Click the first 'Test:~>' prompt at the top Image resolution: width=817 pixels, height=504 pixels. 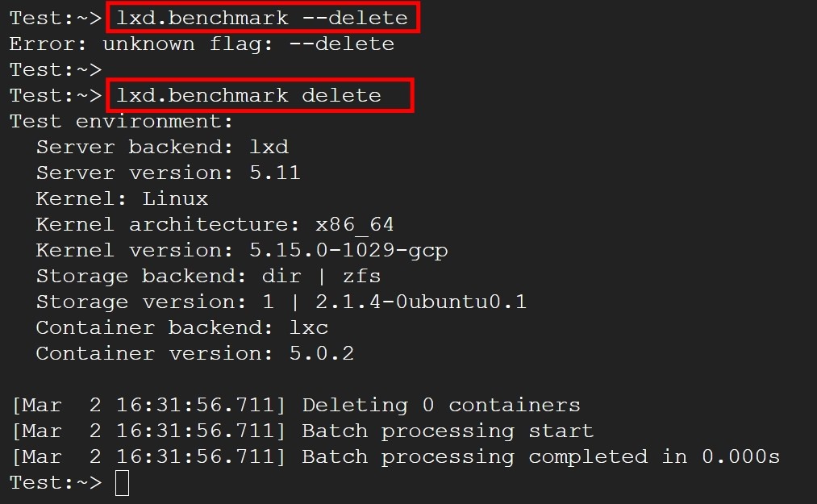pos(56,19)
